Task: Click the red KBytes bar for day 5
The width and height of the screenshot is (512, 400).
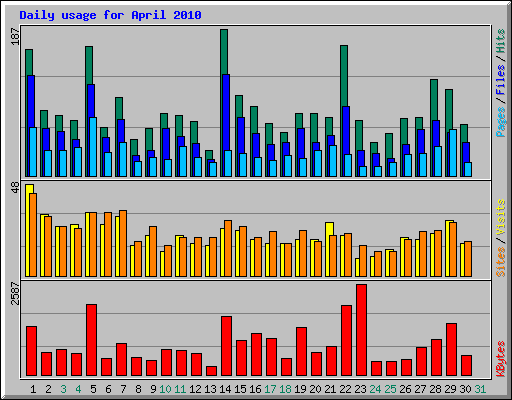Action: pyautogui.click(x=91, y=340)
